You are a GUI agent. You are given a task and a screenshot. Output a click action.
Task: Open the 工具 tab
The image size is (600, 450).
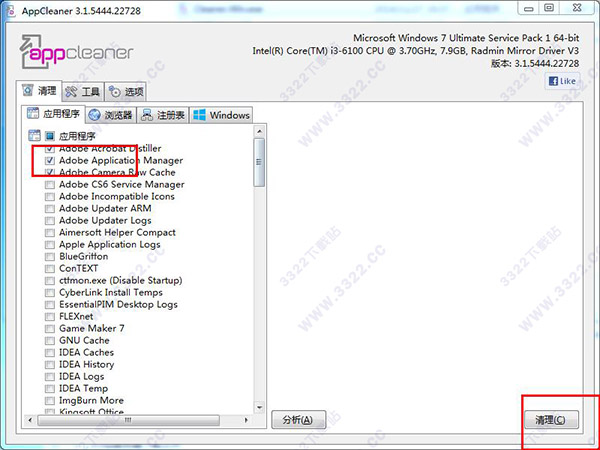pos(82,92)
